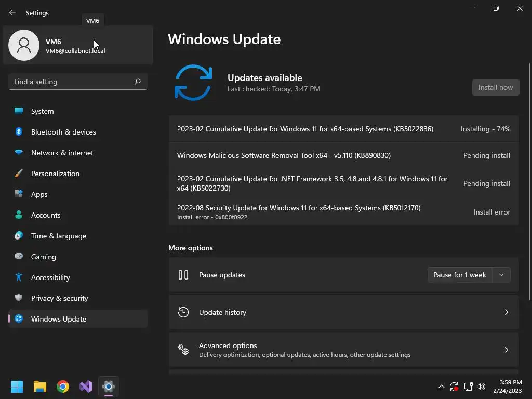Viewport: 532px width, 399px height.
Task: Click the Accounts person icon
Action: (19, 215)
